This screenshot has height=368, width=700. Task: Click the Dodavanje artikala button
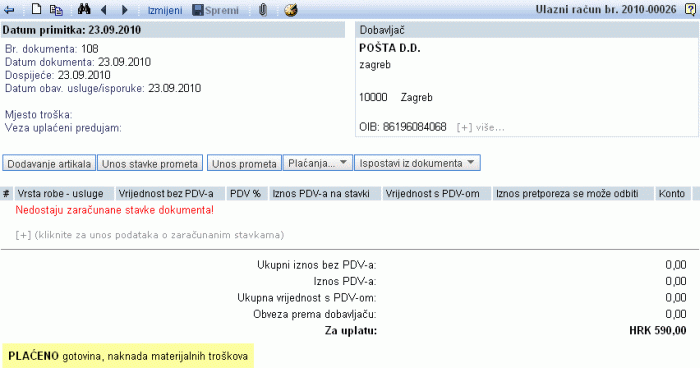point(49,163)
